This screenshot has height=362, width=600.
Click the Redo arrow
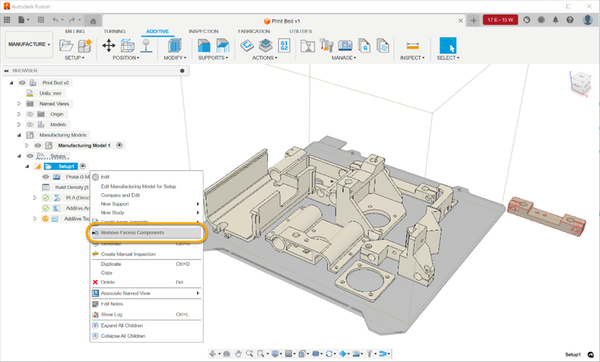tap(72, 20)
